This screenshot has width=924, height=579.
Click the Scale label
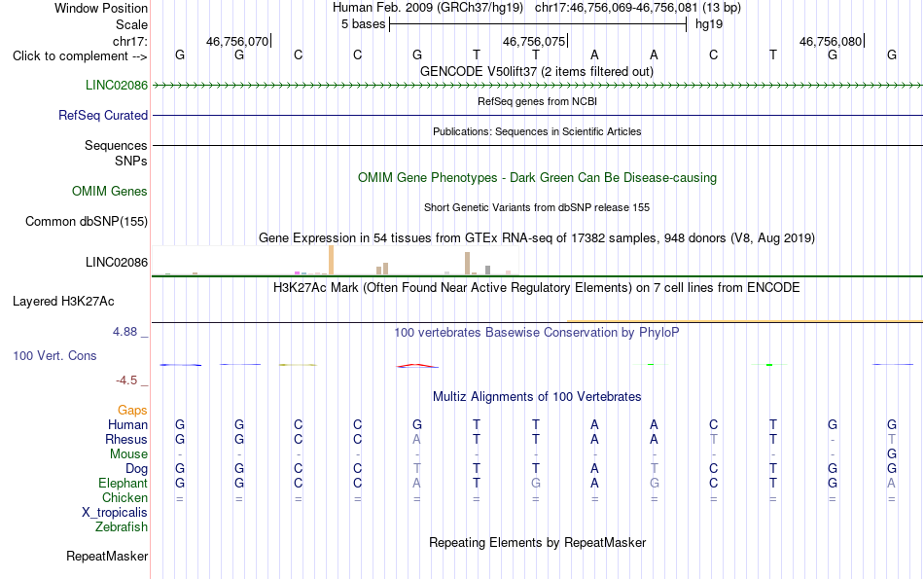tap(131, 24)
